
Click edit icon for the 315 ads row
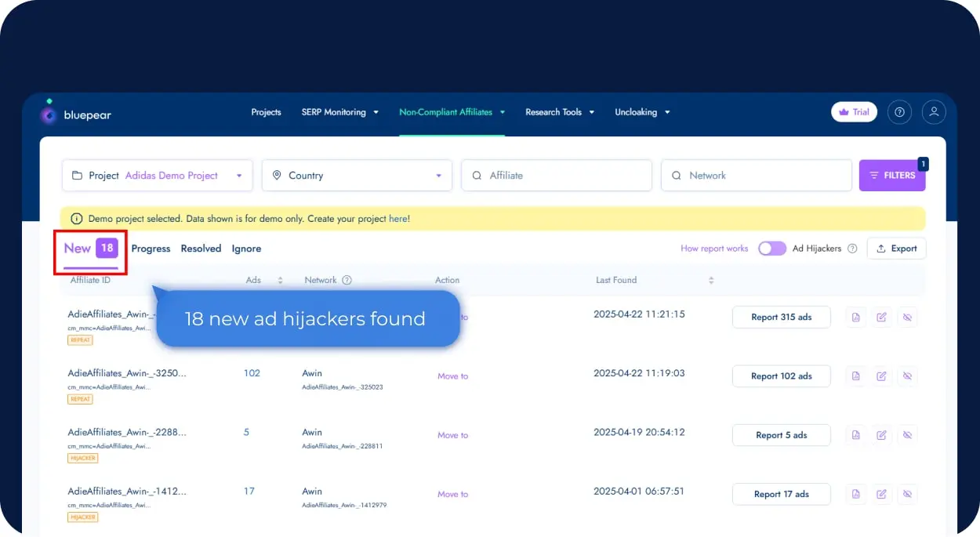click(x=882, y=317)
